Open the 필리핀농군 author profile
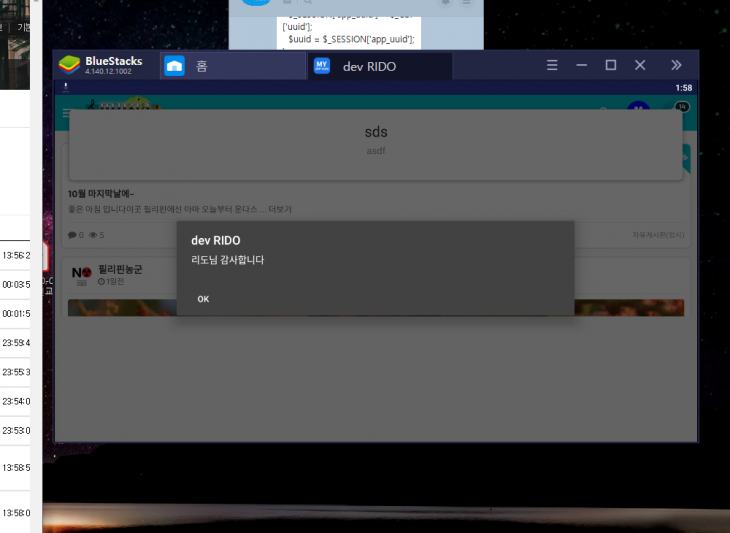 click(x=120, y=269)
